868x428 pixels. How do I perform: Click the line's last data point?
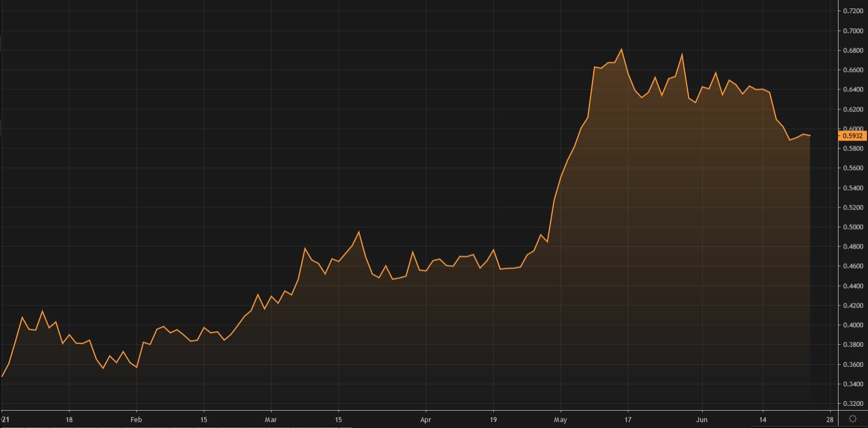(x=810, y=136)
